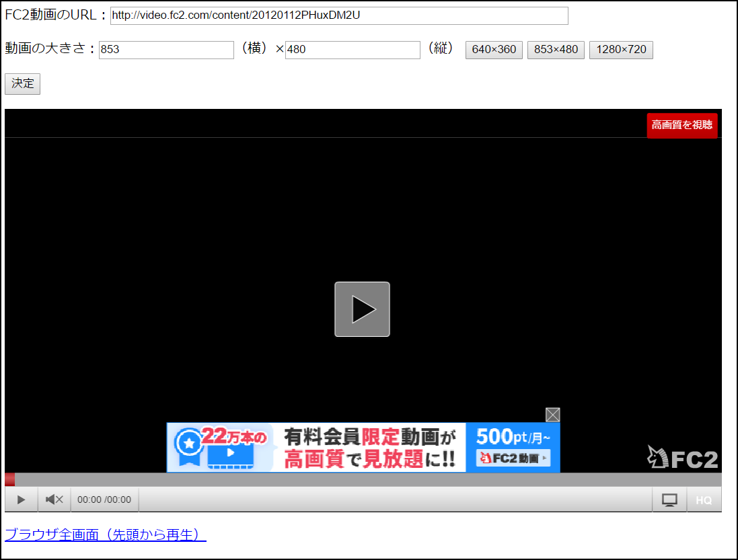Toggle the muted speaker icon

[x=54, y=499]
